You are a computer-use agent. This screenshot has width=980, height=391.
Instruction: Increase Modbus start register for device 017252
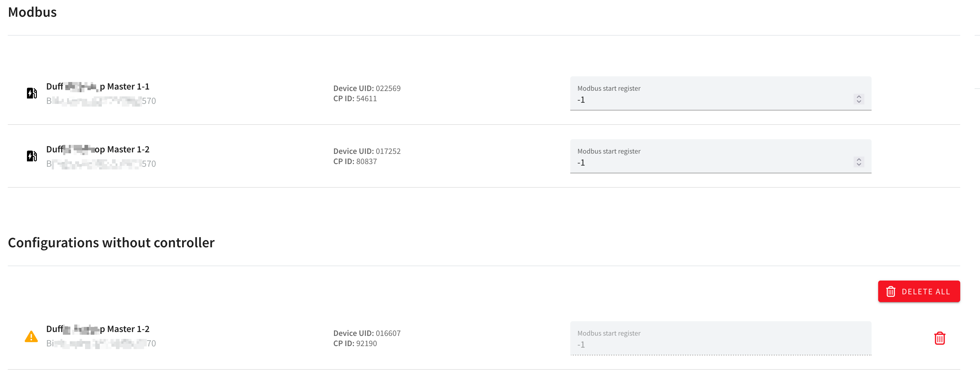[x=859, y=159]
